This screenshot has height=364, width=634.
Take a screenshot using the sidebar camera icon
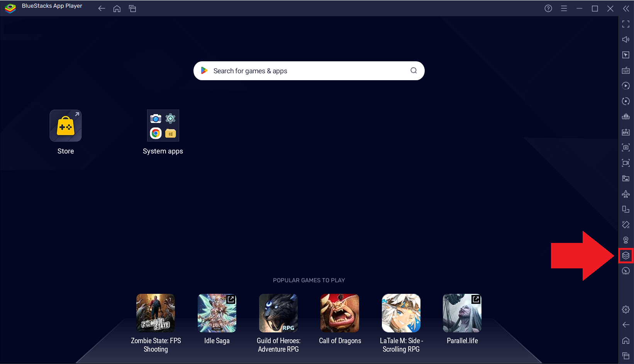pos(626,147)
